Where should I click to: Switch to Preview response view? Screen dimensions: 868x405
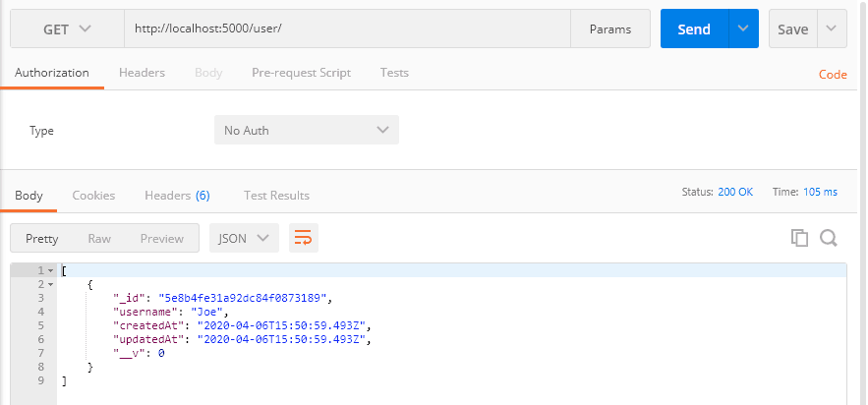161,238
